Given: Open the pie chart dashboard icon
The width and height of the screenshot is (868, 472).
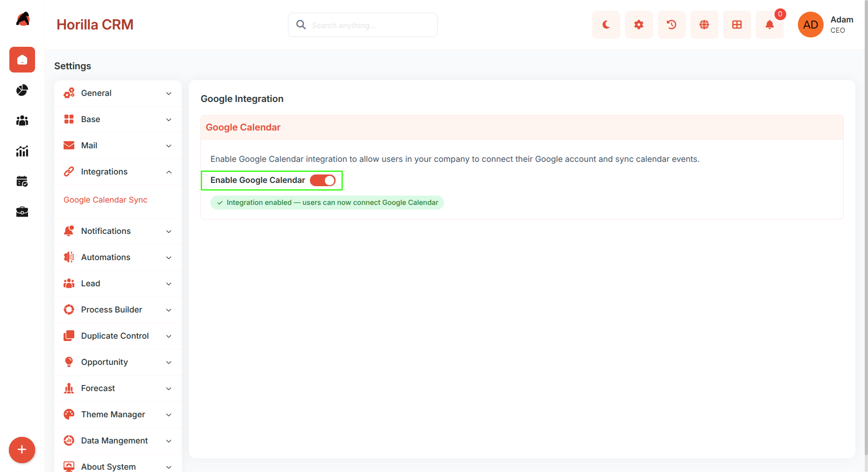Looking at the screenshot, I should click(x=22, y=90).
